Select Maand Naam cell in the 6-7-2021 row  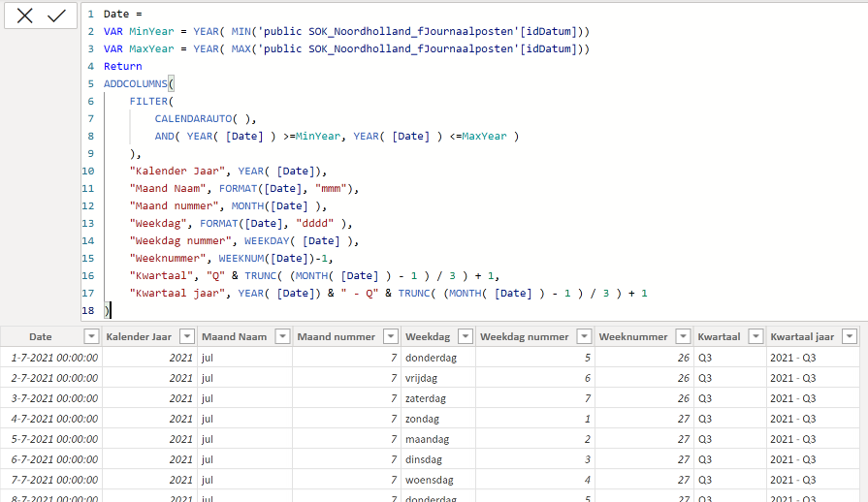pyautogui.click(x=245, y=459)
